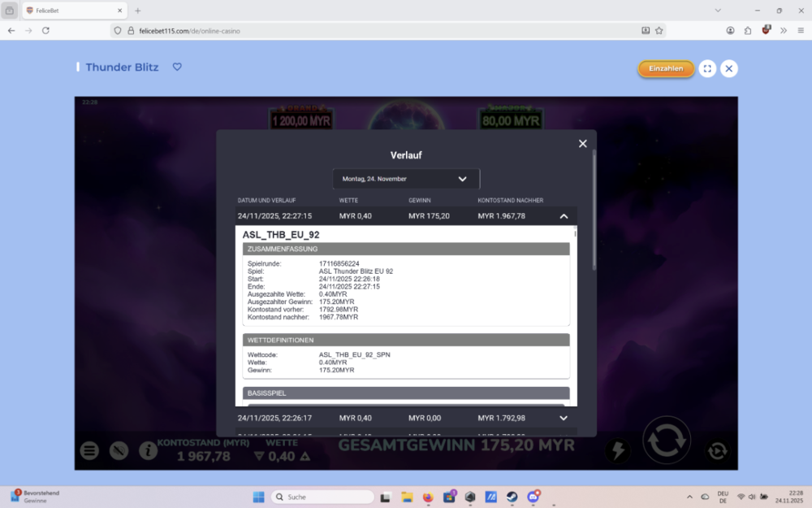
Task: Expand the 22:26:17 history entry
Action: (564, 418)
